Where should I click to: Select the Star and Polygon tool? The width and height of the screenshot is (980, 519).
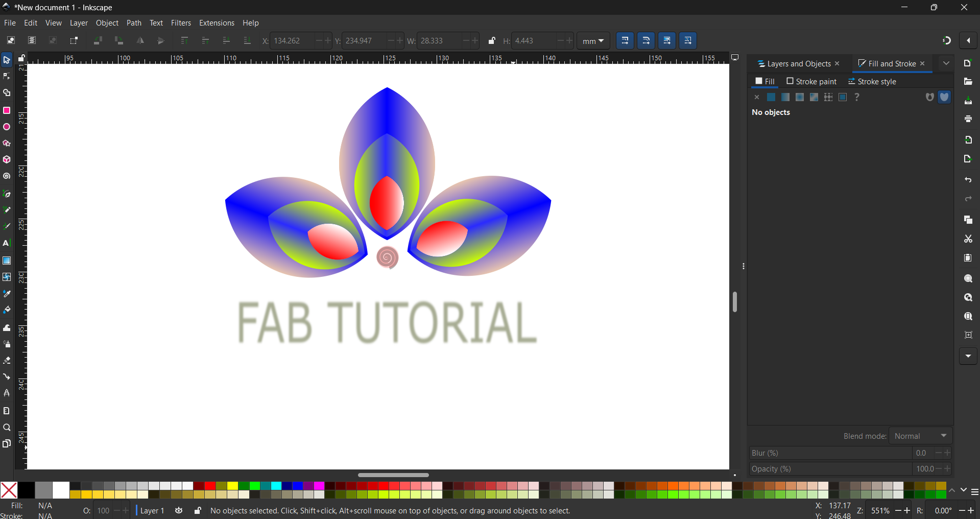pyautogui.click(x=7, y=144)
